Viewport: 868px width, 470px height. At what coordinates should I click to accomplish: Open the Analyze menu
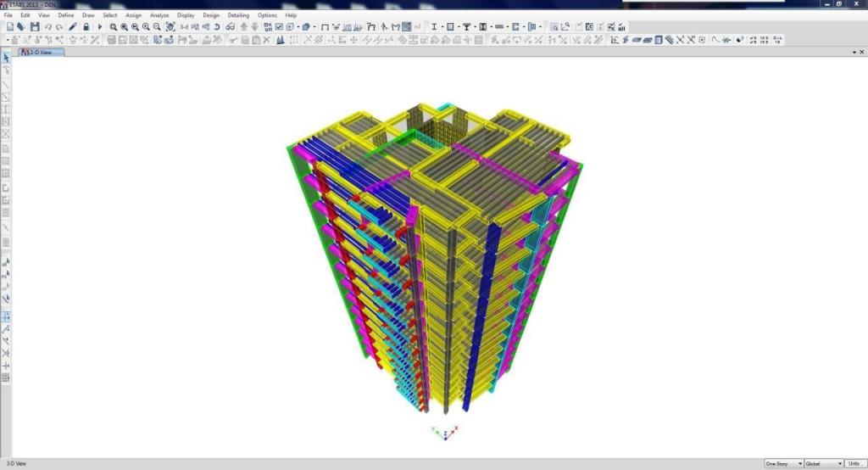(159, 15)
